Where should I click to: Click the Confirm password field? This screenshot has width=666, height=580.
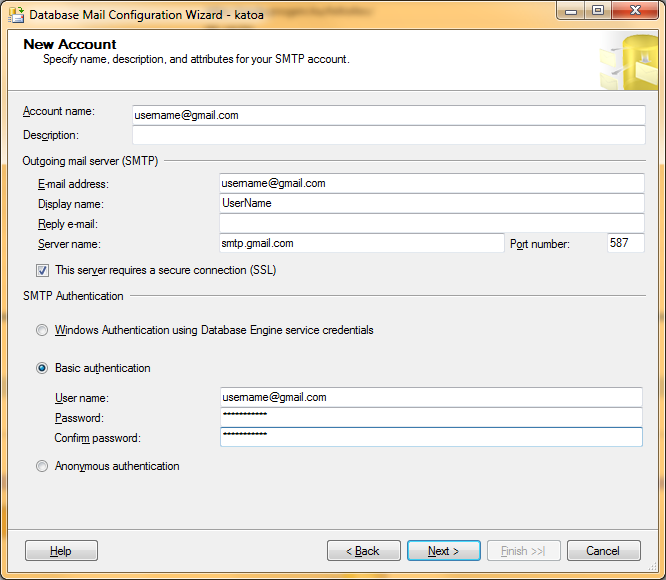pyautogui.click(x=431, y=437)
